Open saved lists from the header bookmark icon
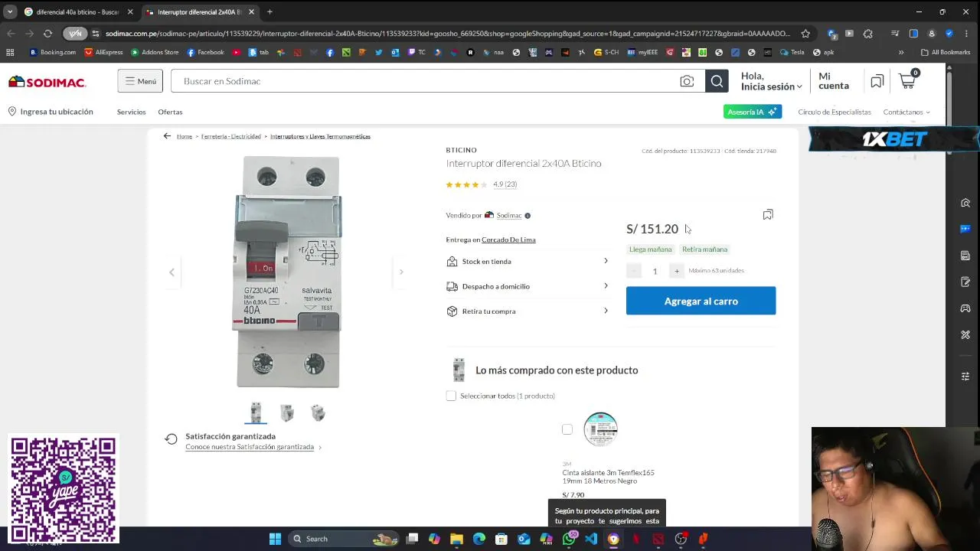980x551 pixels. (x=877, y=81)
